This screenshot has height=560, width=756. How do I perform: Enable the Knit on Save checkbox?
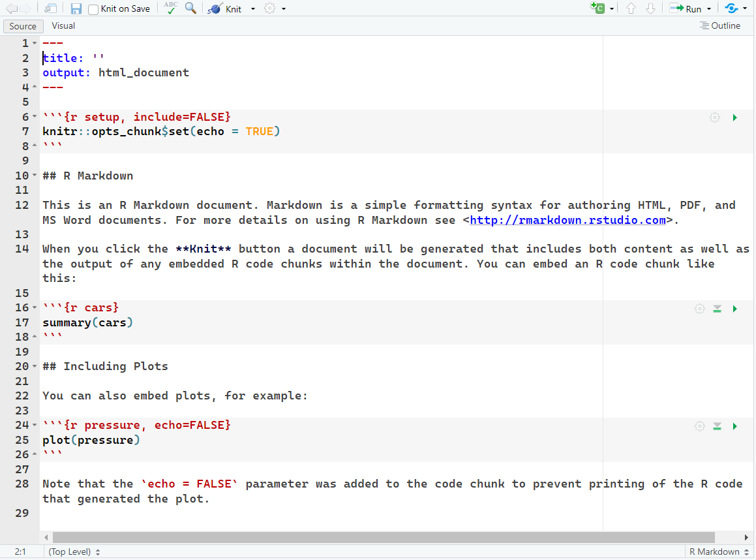(93, 9)
